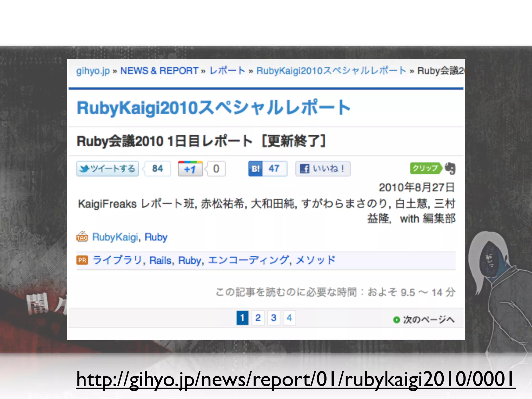Click the +1 count bubble showing 0
This screenshot has width=532, height=399.
click(x=216, y=169)
